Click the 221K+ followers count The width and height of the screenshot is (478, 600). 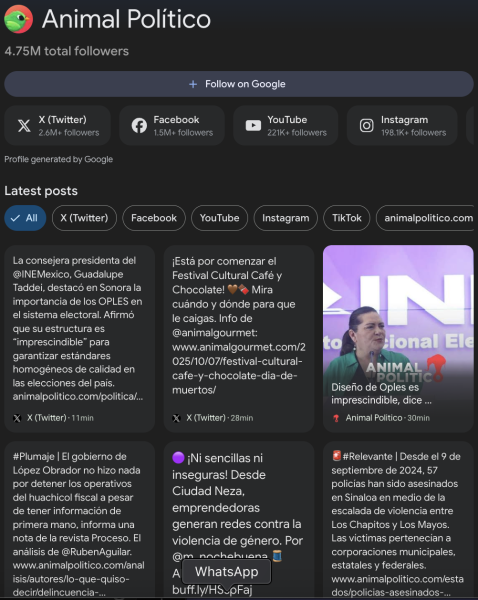tap(297, 133)
